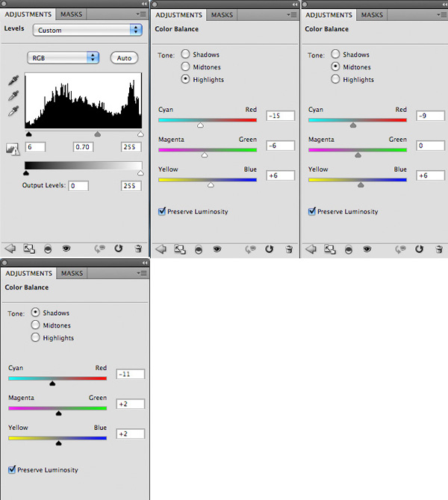This screenshot has width=448, height=500.
Task: Select Highlights radio in panel with -9 Cyan value
Action: (335, 79)
